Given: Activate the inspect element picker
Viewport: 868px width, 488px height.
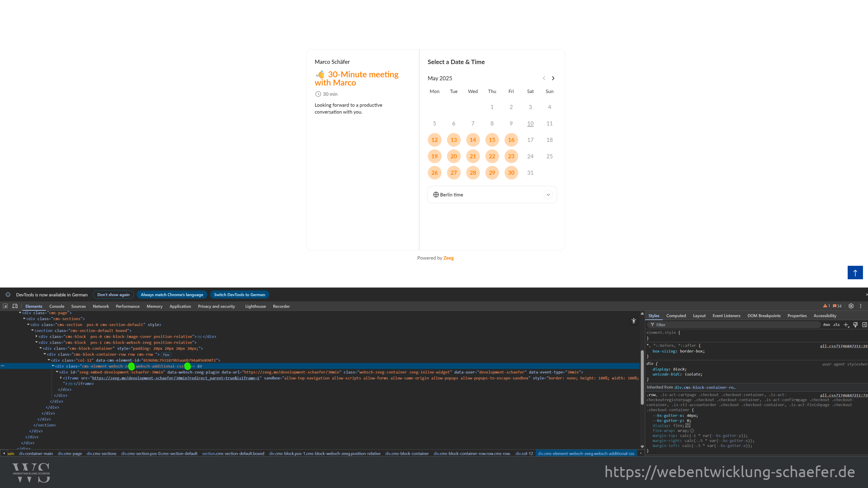Looking at the screenshot, I should click(x=5, y=306).
